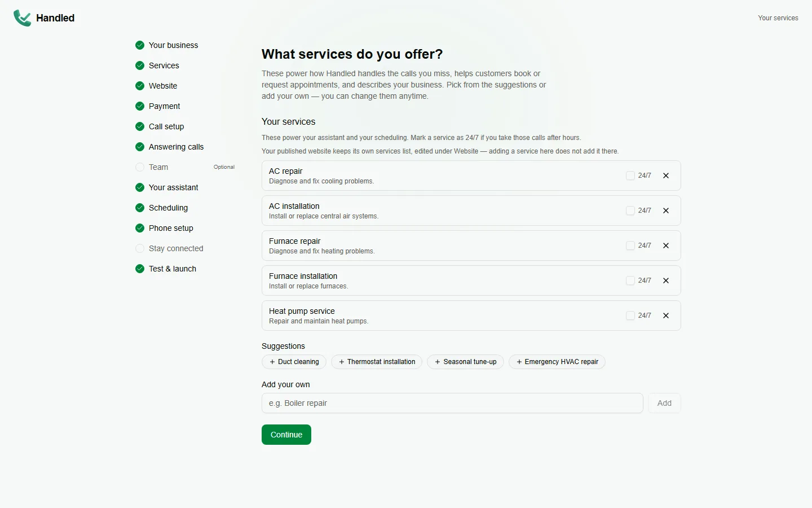Click the green Continue button
The height and width of the screenshot is (508, 812).
point(286,435)
